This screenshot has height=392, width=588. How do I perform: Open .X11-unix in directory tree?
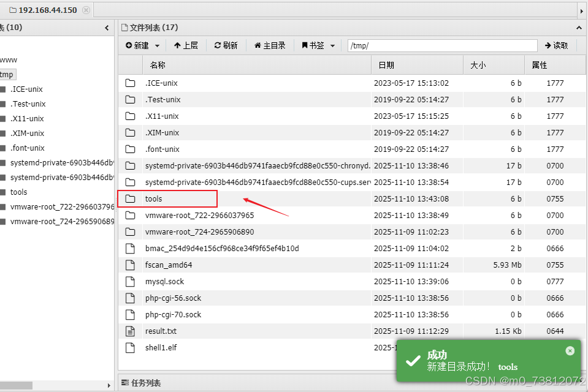(27, 118)
